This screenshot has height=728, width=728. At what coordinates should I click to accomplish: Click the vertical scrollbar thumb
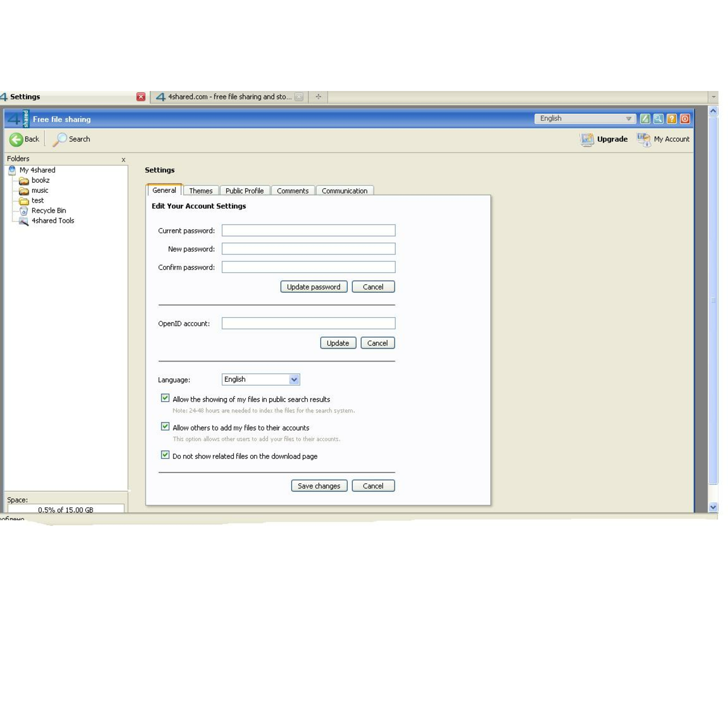(x=713, y=300)
